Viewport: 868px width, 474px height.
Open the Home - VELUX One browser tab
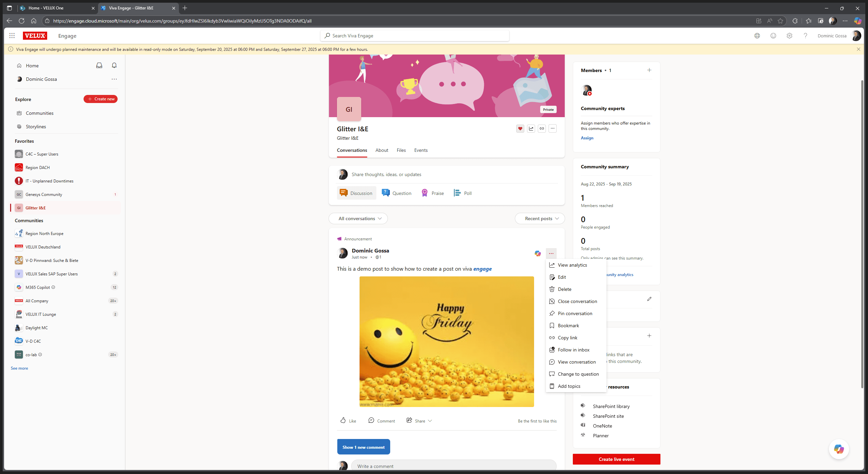coord(57,8)
